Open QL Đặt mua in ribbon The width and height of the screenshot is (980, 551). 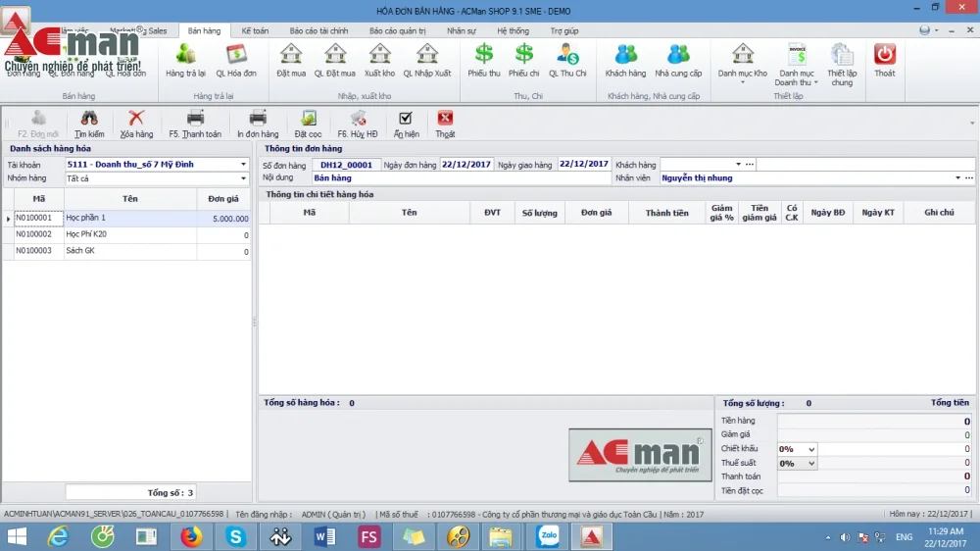tap(335, 61)
